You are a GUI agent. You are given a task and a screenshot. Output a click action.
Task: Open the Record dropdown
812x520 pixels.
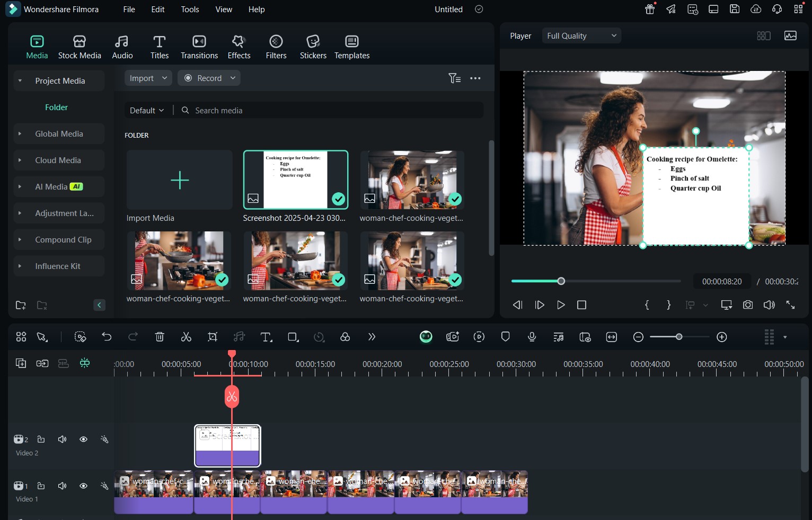point(209,78)
